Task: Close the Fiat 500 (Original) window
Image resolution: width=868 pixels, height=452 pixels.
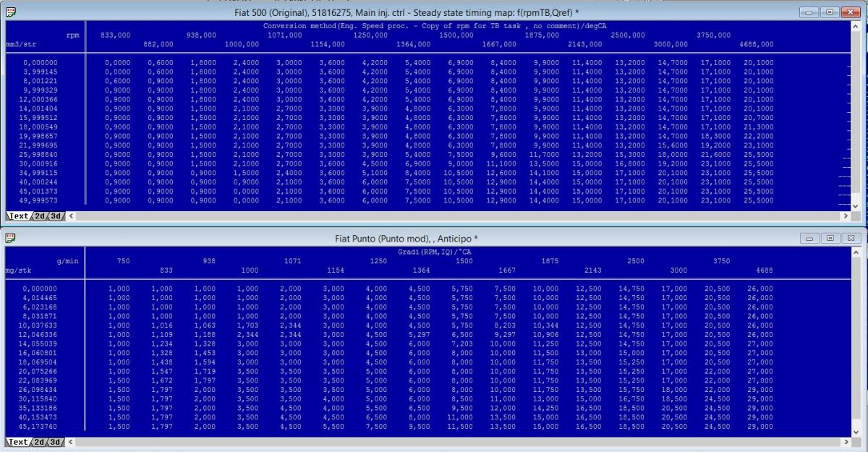Action: coord(851,12)
